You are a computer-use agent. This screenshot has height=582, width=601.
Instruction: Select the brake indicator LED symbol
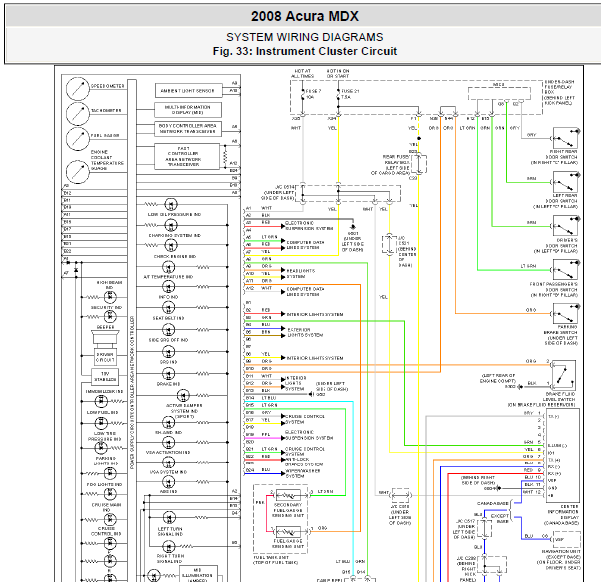[x=169, y=374]
